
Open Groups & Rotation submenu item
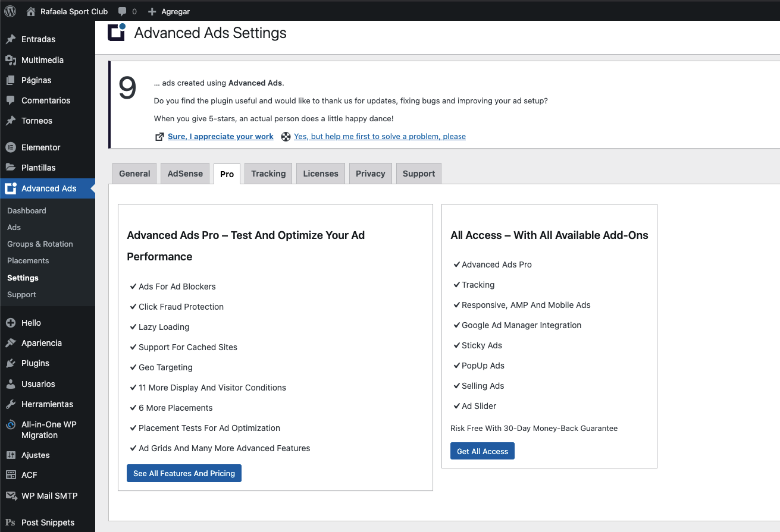coord(40,244)
